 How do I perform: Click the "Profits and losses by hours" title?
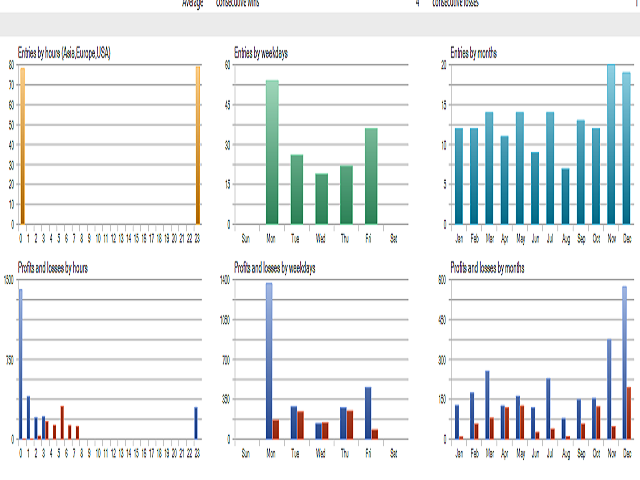pos(53,268)
